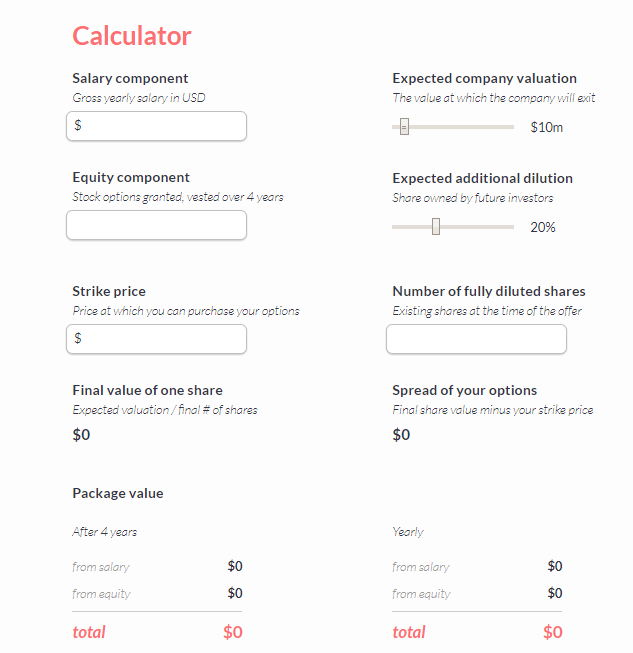The image size is (633, 653).
Task: Click the Strike price label
Action: [x=109, y=291]
